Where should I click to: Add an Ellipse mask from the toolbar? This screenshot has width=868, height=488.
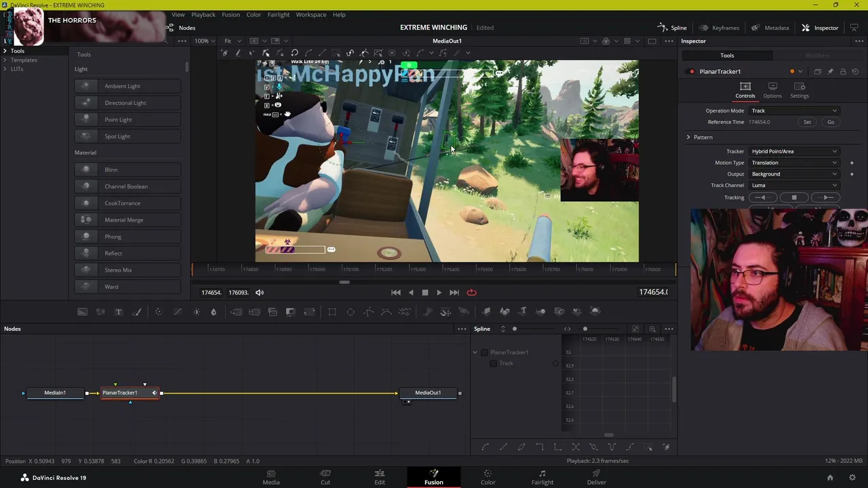tap(351, 312)
